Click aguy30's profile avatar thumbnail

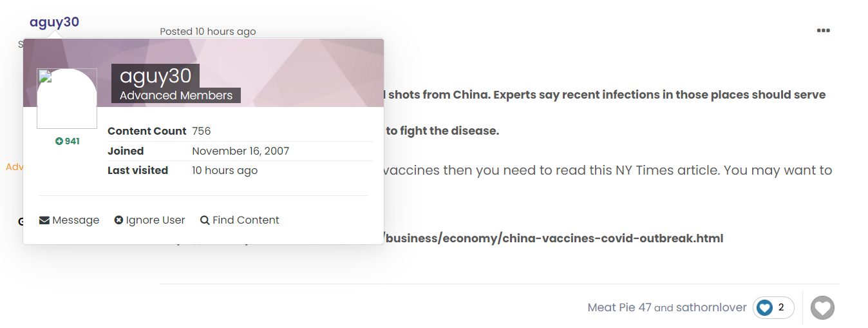[x=67, y=99]
